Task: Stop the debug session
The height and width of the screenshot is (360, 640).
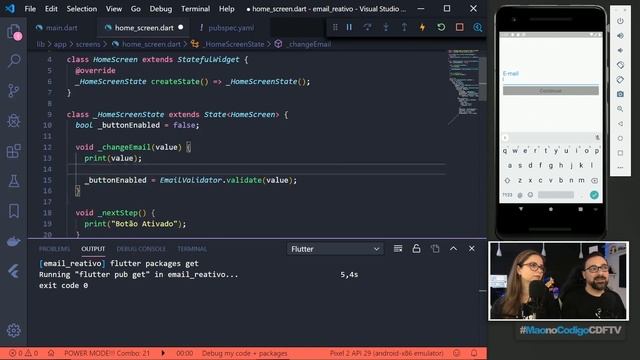Action: [460, 27]
